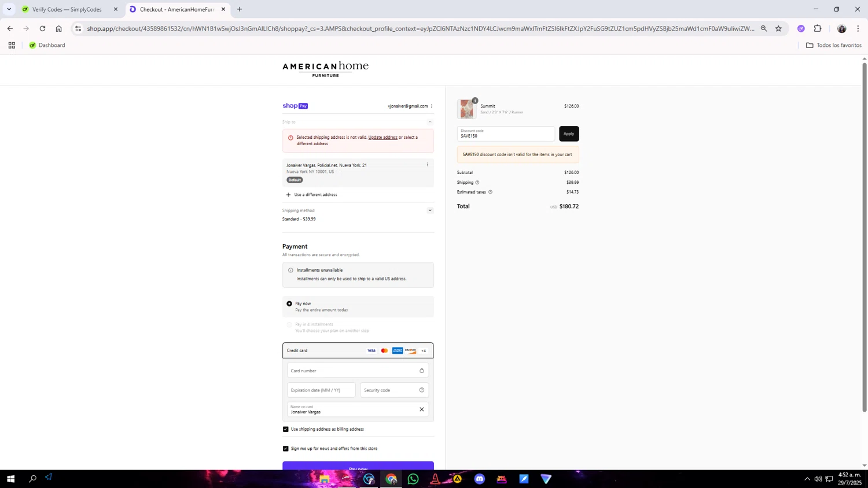
Task: Open tab search dropdown arrow
Action: coord(9,9)
